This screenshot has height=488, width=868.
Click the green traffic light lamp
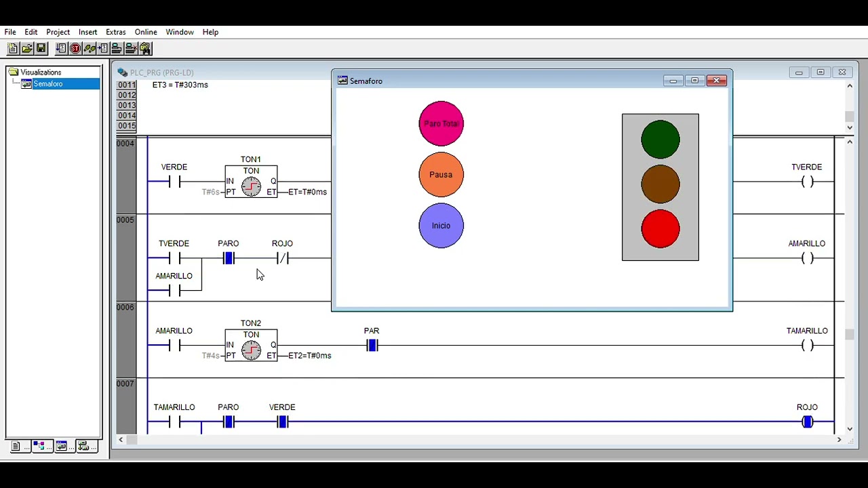click(660, 139)
